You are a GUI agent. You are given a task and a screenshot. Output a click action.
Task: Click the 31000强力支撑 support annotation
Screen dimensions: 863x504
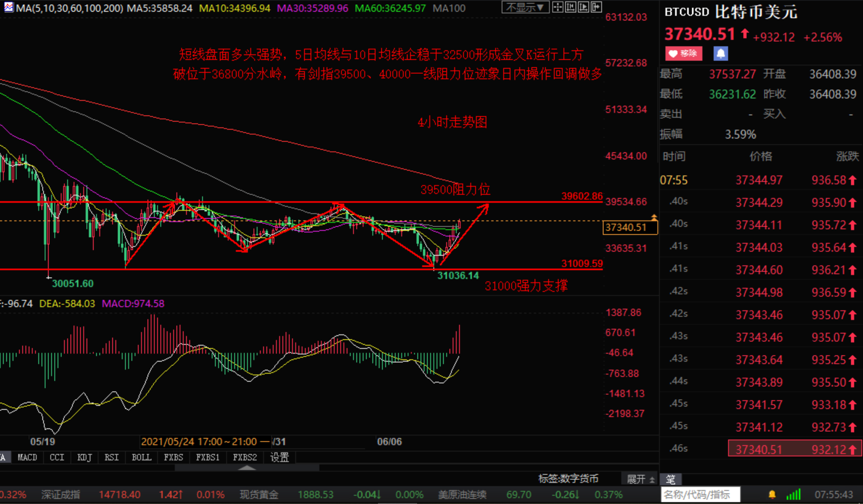[x=526, y=286]
